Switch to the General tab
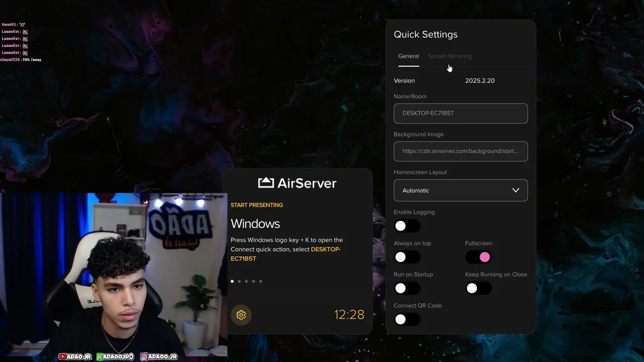The height and width of the screenshot is (362, 644). [409, 56]
